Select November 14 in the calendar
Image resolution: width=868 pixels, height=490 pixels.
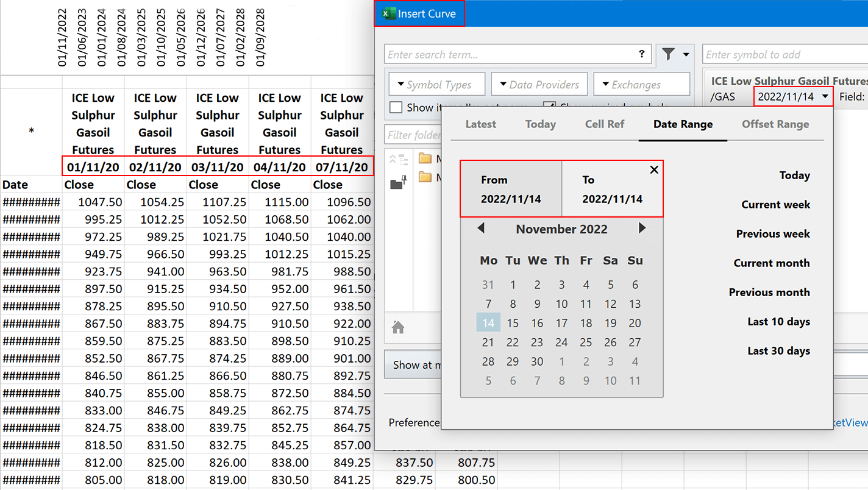pyautogui.click(x=488, y=323)
